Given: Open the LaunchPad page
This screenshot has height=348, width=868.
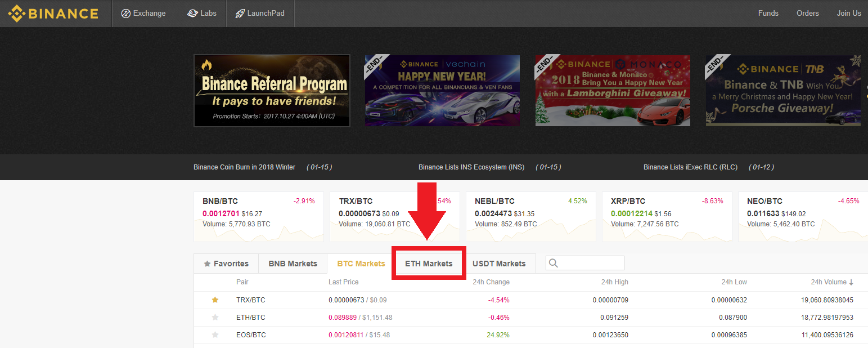Looking at the screenshot, I should point(260,14).
